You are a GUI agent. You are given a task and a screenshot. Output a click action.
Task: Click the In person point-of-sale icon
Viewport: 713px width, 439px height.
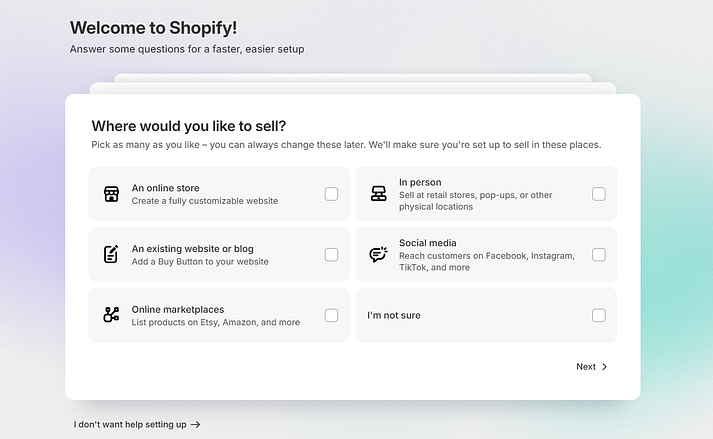(x=378, y=194)
